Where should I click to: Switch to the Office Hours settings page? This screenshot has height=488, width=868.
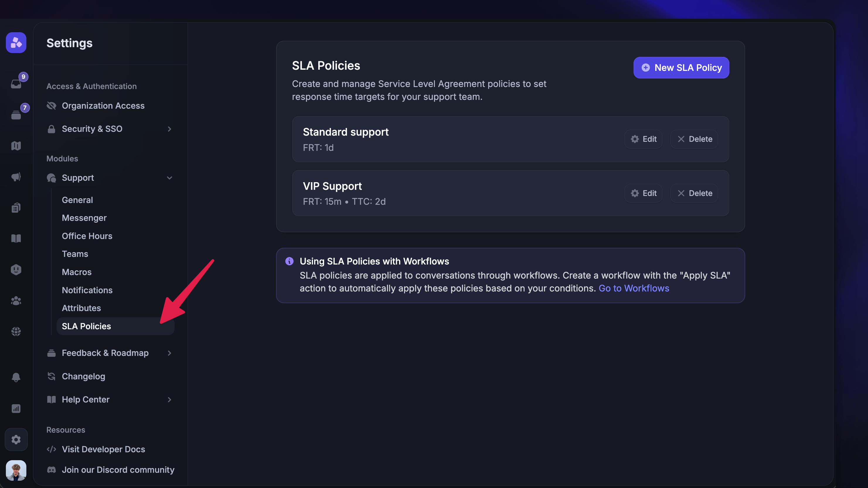(87, 236)
